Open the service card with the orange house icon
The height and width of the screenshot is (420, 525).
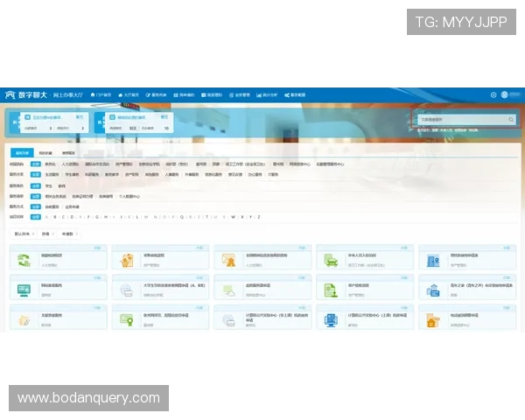tap(433, 320)
